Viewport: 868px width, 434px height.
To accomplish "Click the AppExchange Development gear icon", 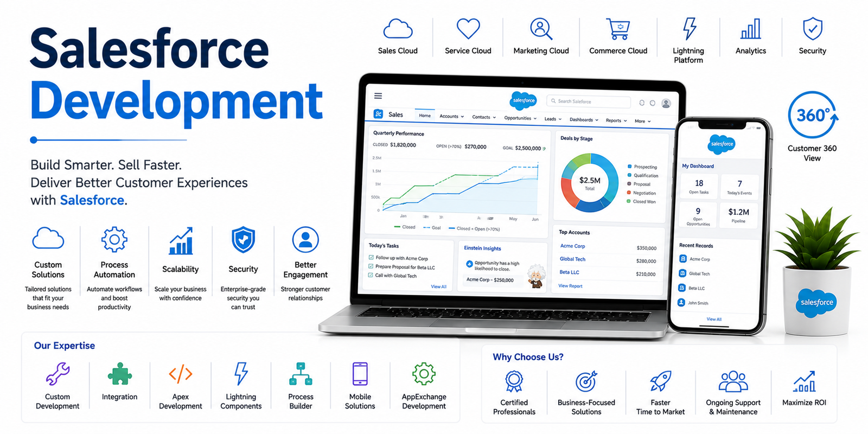I will tap(424, 374).
